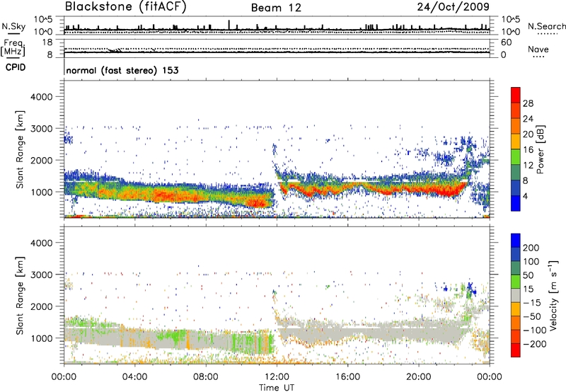The height and width of the screenshot is (392, 566).
Task: Click the 2000 tick on velocity panel
Action: point(41,306)
